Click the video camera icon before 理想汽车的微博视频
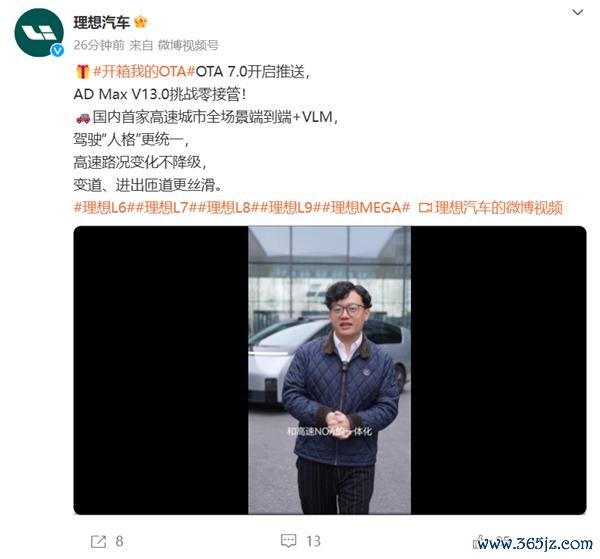 (x=425, y=208)
